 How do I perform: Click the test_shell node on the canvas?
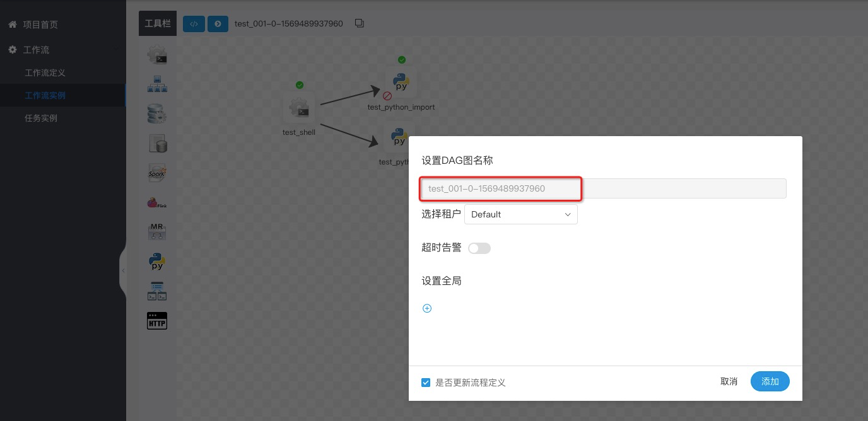pyautogui.click(x=299, y=108)
